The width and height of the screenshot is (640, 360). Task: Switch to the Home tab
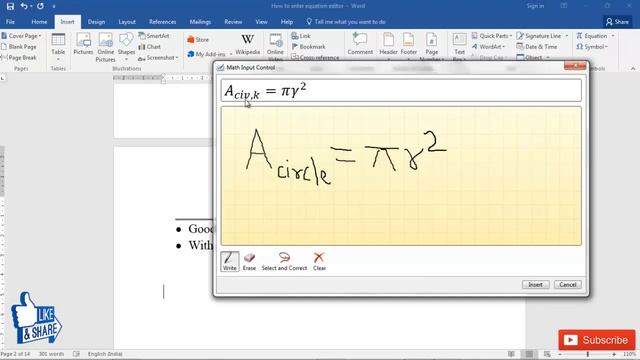(x=39, y=22)
